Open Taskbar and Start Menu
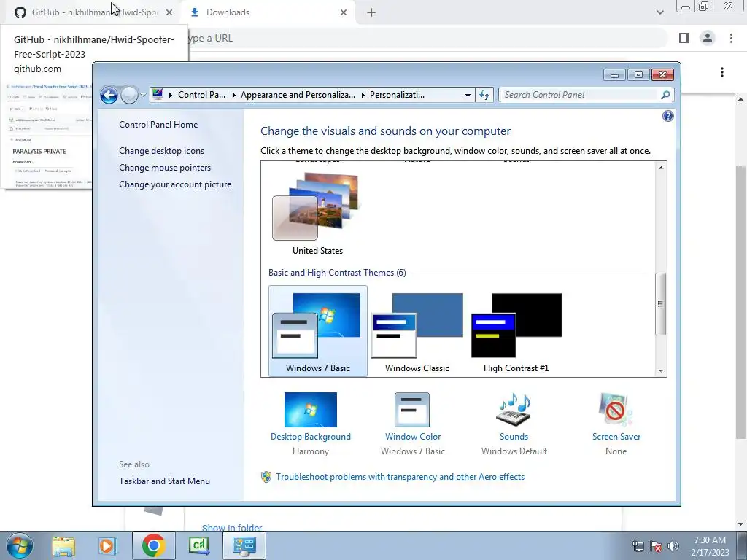This screenshot has width=747, height=560. point(164,481)
